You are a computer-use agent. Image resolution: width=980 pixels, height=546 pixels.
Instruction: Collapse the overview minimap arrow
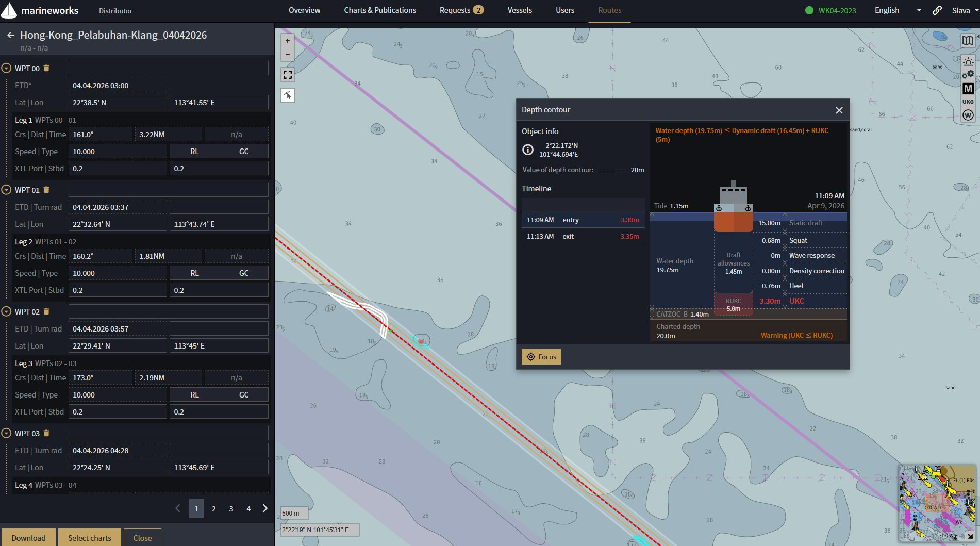pos(970,536)
